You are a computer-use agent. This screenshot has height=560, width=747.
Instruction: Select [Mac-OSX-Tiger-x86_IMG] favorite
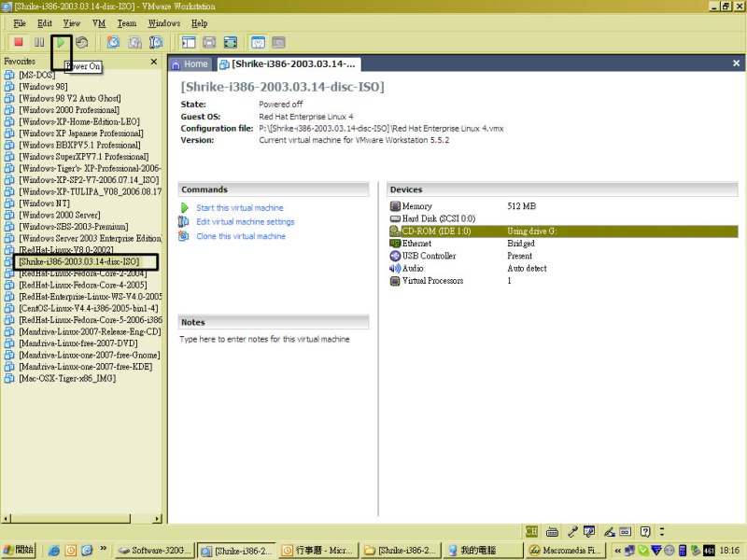(67, 379)
